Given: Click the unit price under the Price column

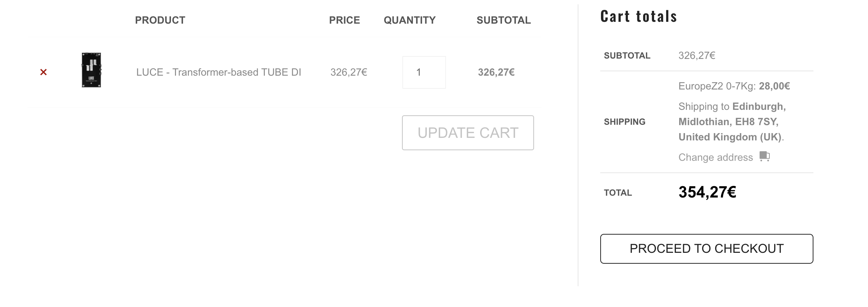Looking at the screenshot, I should click(349, 72).
